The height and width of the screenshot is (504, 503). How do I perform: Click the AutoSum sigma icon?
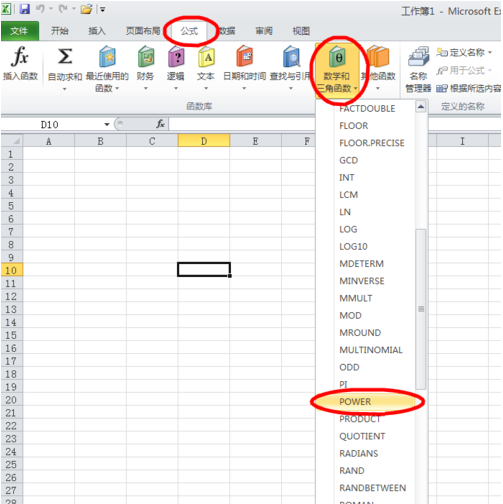[65, 56]
